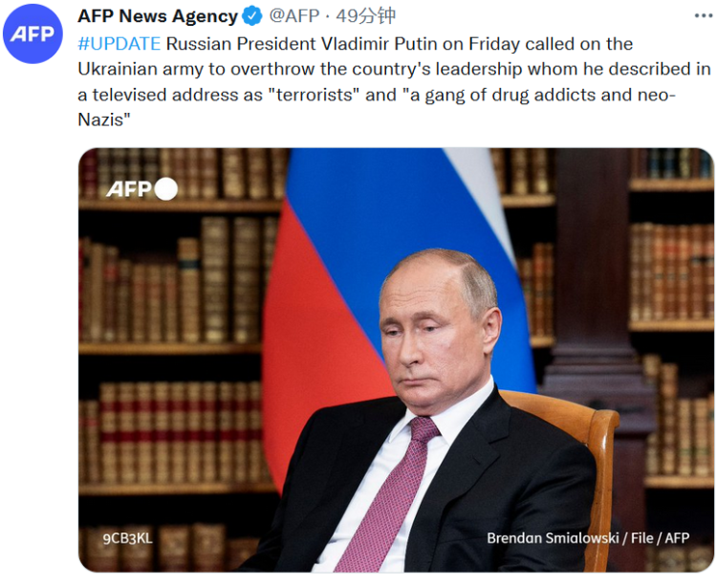Image resolution: width=717 pixels, height=588 pixels.
Task: Click the Brendan Smialowski photo credit
Action: (x=588, y=538)
